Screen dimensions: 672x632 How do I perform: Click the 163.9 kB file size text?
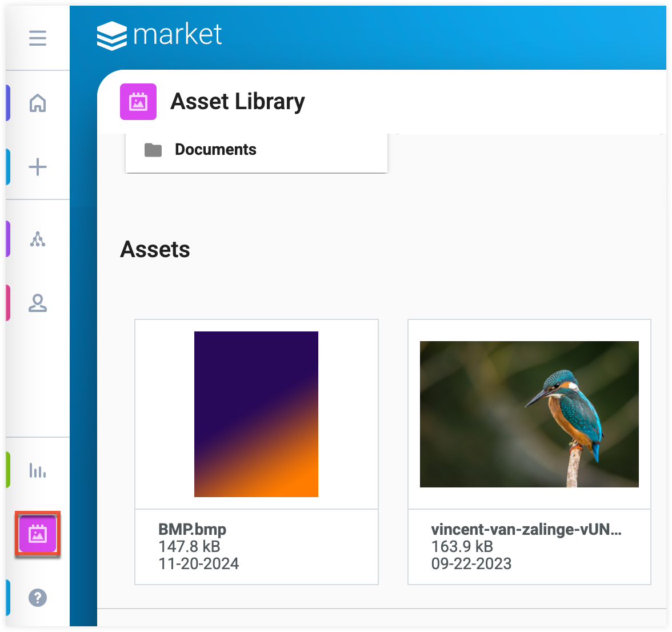pos(462,546)
